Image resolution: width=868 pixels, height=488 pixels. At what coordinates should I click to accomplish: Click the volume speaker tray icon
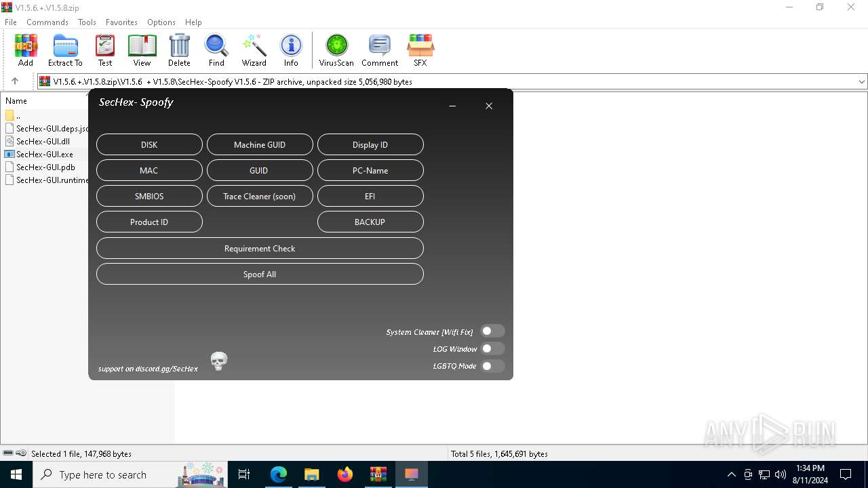(780, 474)
